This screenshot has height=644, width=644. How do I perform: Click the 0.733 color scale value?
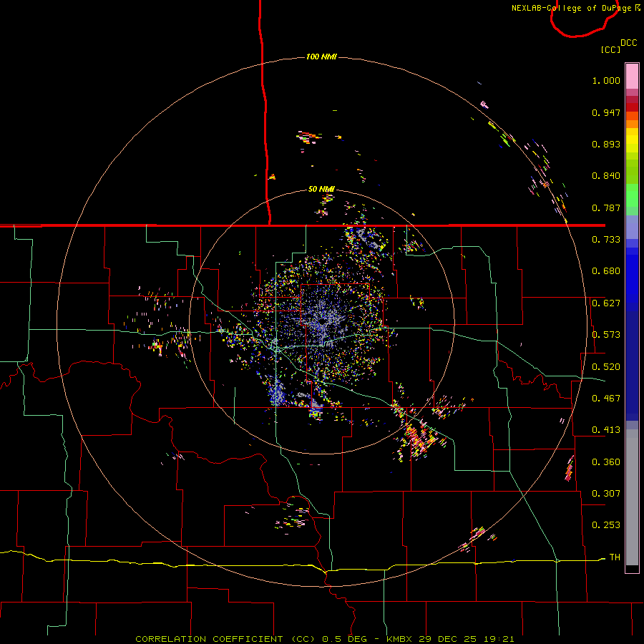(x=606, y=240)
